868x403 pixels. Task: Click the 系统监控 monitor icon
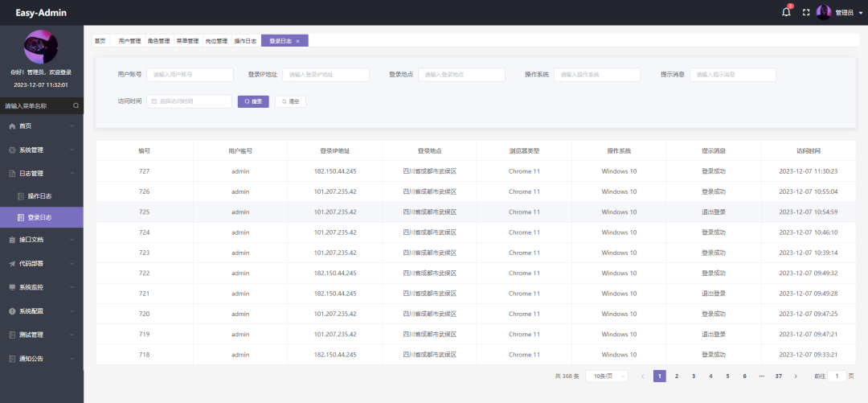pyautogui.click(x=12, y=287)
